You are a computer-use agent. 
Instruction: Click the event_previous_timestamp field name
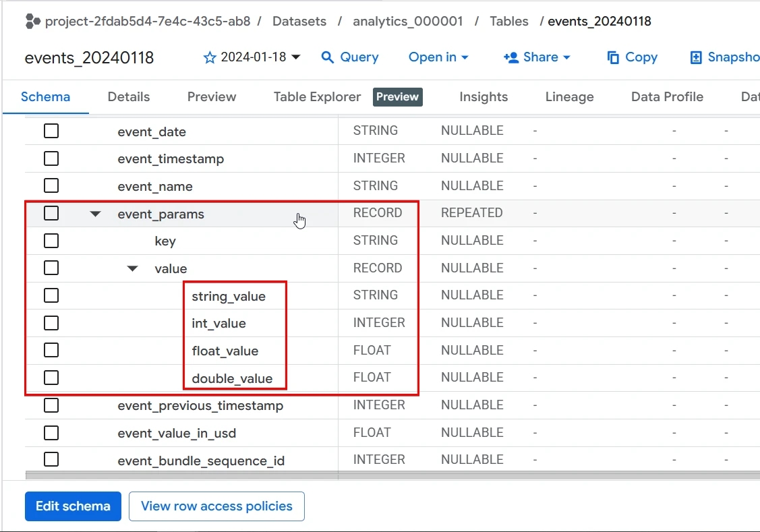coord(201,406)
